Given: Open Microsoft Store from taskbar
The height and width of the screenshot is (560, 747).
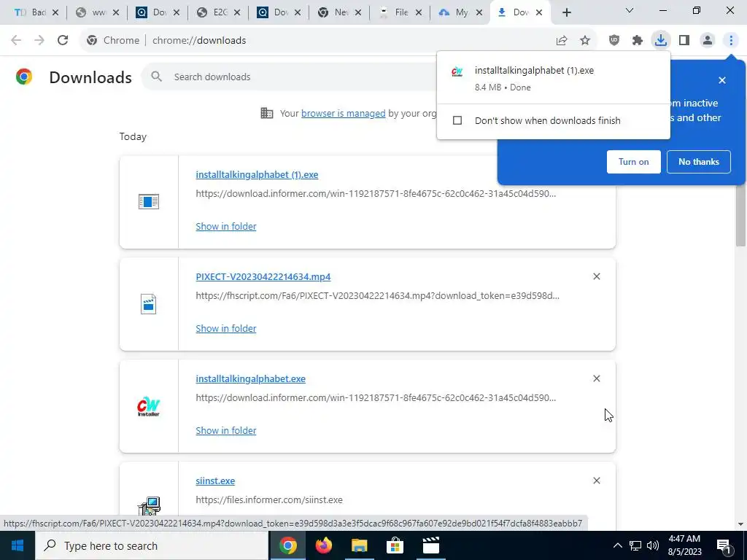Looking at the screenshot, I should [395, 545].
